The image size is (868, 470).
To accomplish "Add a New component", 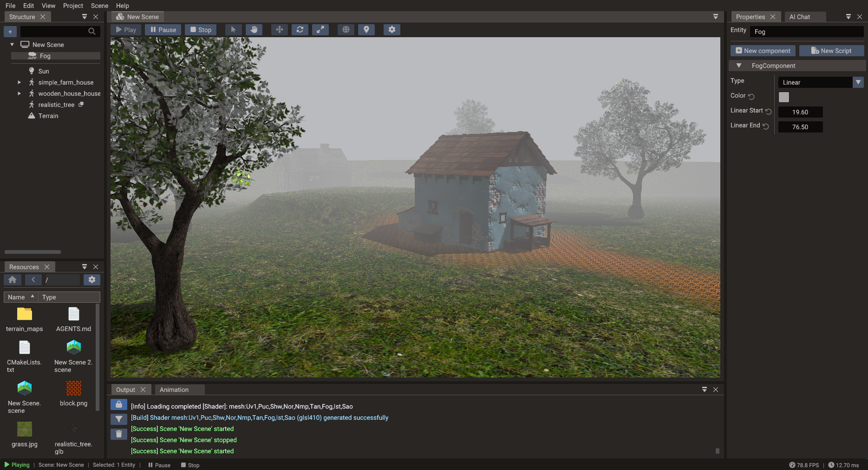I will [763, 51].
